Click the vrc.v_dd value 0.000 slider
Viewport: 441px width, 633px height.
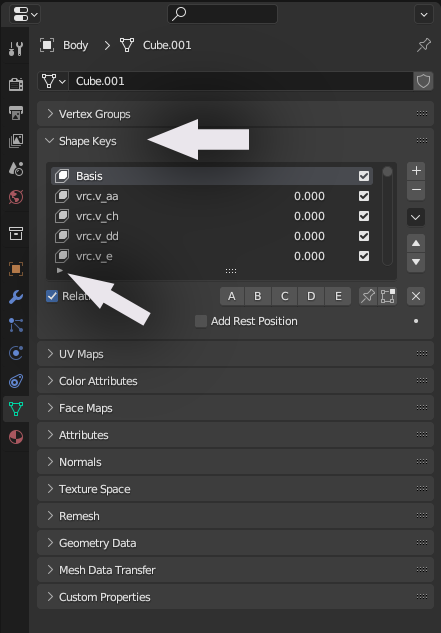pyautogui.click(x=309, y=236)
